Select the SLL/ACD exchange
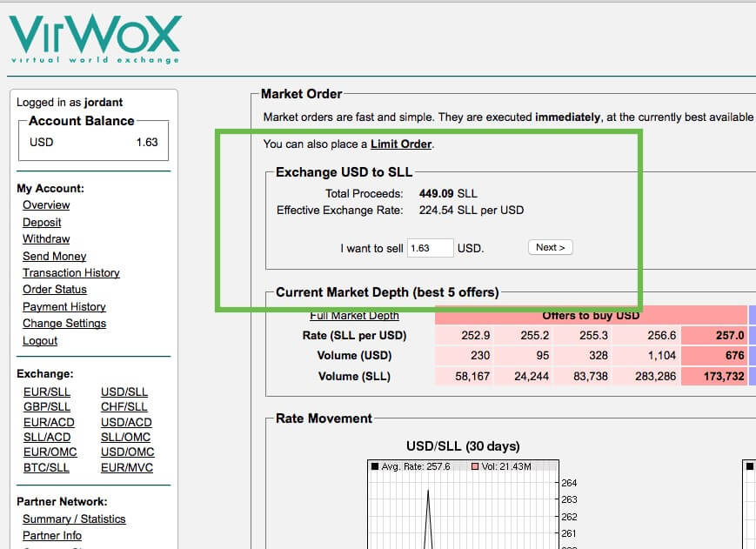 tap(47, 437)
